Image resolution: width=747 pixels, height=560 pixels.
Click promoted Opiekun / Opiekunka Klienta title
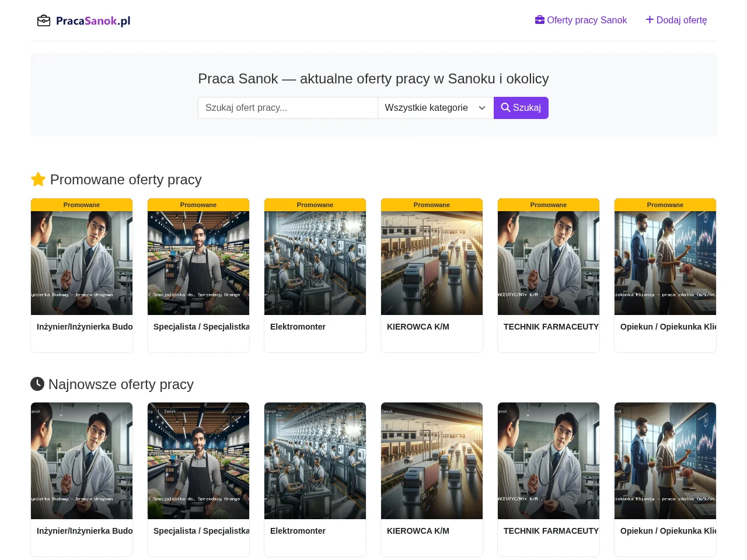coord(668,327)
